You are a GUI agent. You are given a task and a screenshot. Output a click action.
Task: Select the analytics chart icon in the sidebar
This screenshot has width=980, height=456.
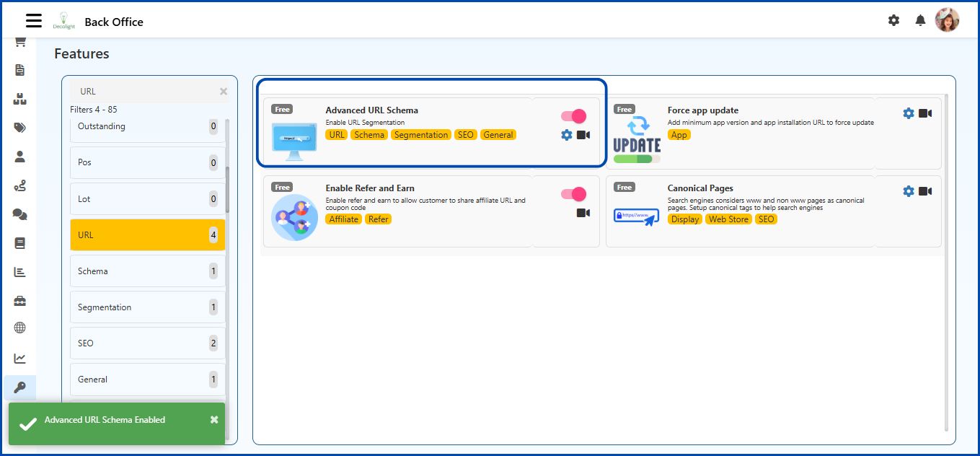pos(19,358)
